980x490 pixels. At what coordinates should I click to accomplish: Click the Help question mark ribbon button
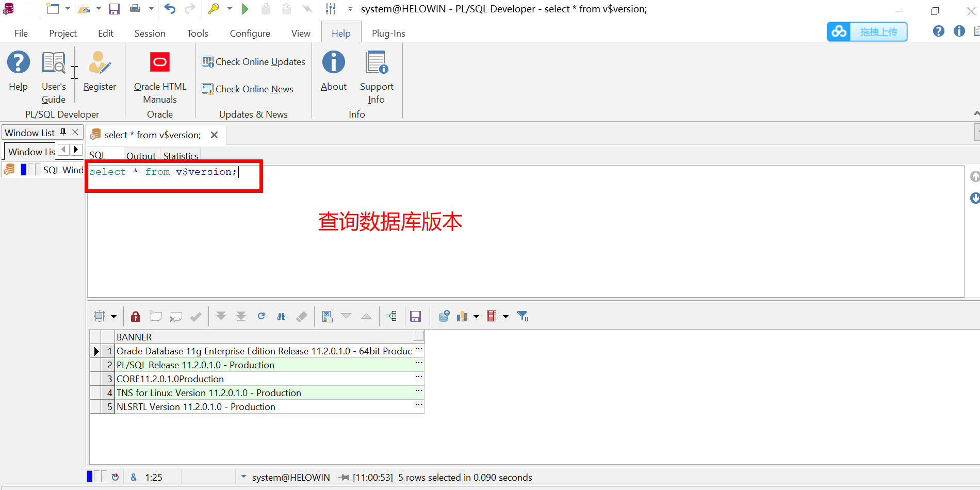coord(18,71)
